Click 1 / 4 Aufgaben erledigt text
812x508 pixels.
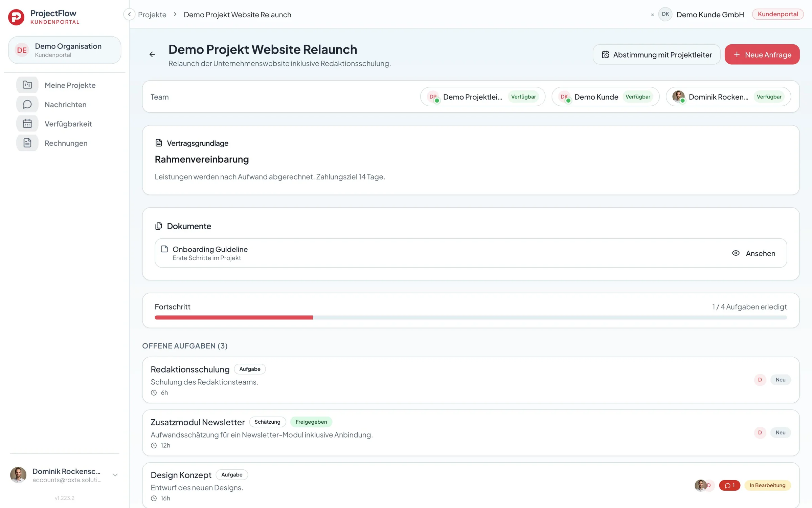pos(749,307)
